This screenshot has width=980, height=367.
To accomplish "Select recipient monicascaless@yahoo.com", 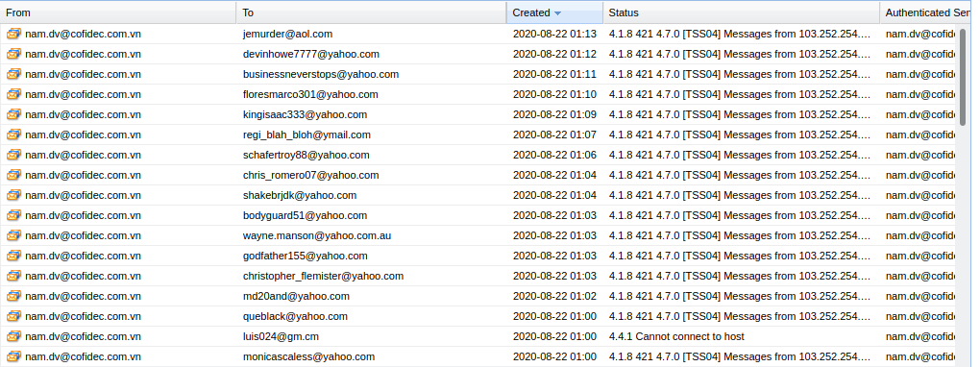I will click(308, 356).
